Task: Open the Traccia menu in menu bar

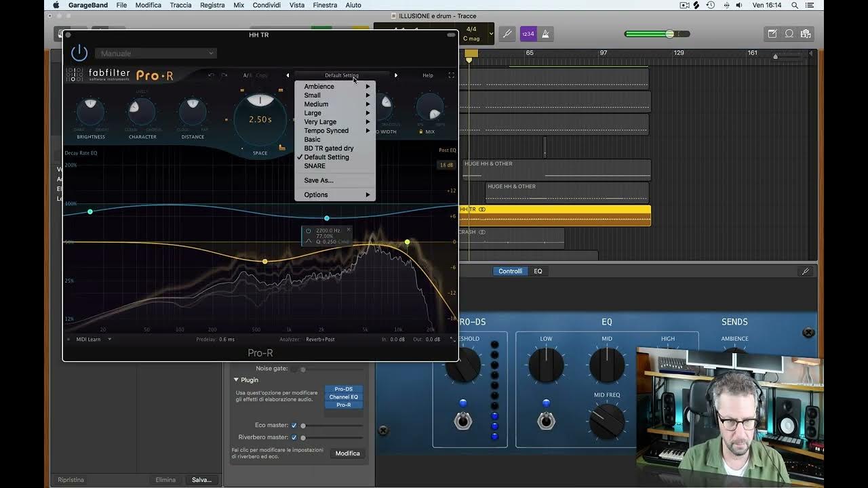Action: pyautogui.click(x=180, y=5)
